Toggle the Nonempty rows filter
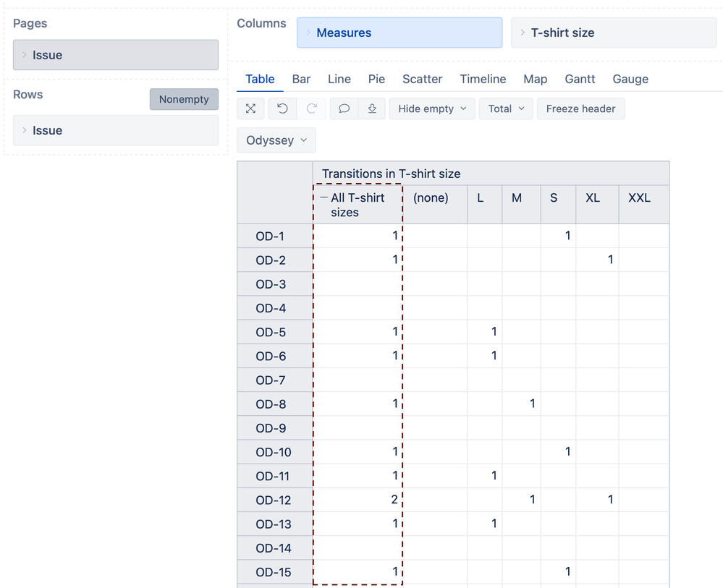This screenshot has height=588, width=723. click(184, 99)
